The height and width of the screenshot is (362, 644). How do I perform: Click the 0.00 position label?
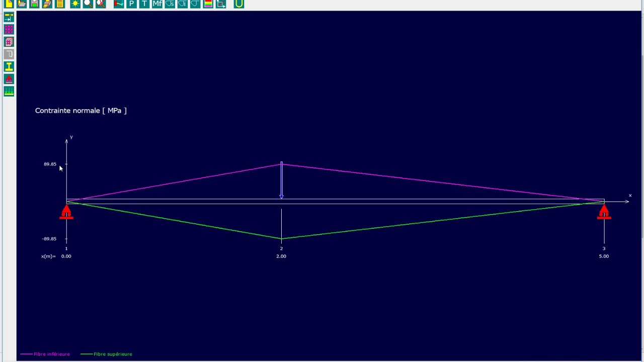[x=66, y=256]
